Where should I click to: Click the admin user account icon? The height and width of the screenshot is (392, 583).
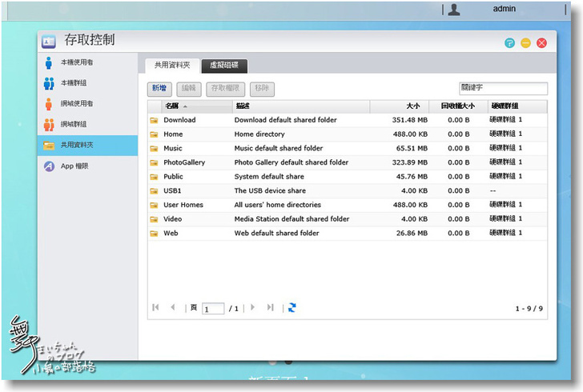click(454, 10)
